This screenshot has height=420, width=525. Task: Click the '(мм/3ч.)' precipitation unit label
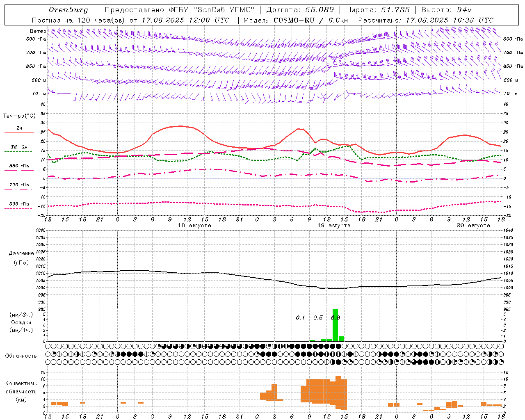point(21,315)
